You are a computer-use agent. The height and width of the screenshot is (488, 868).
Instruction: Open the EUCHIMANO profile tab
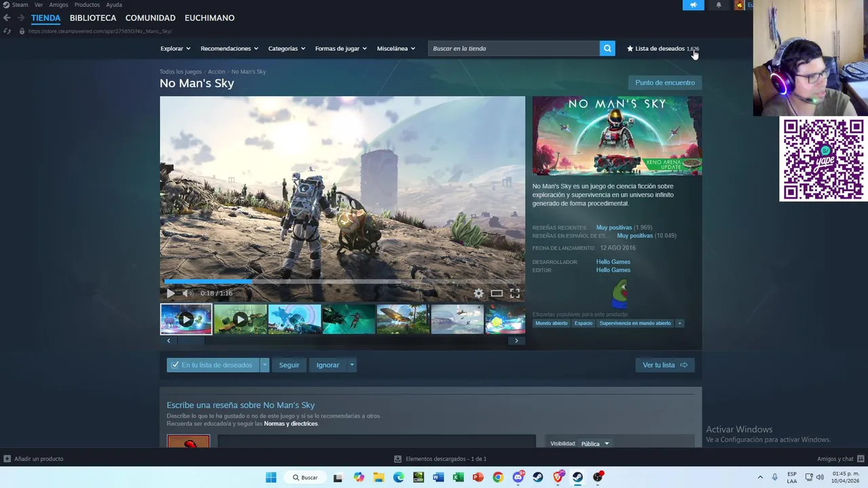(210, 18)
